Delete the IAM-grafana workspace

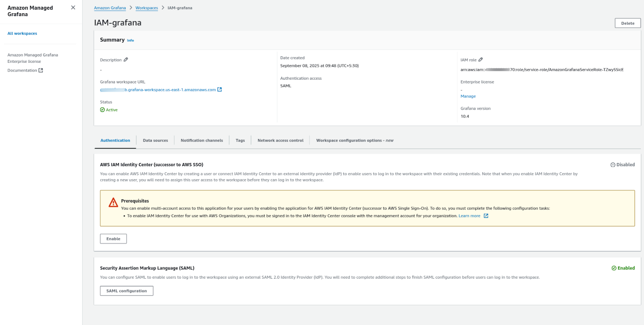(x=627, y=23)
